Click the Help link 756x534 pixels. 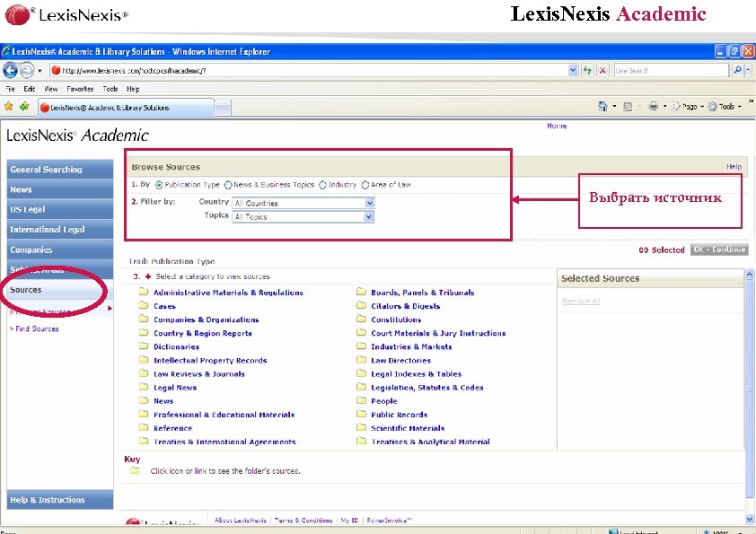tap(734, 166)
